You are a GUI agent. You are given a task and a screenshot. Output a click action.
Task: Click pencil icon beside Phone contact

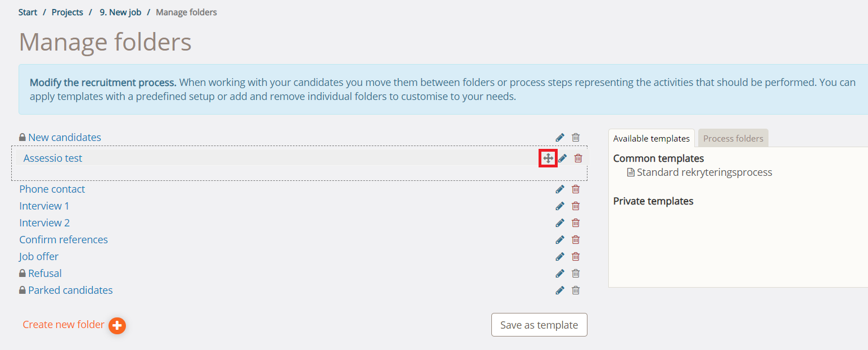(x=560, y=189)
